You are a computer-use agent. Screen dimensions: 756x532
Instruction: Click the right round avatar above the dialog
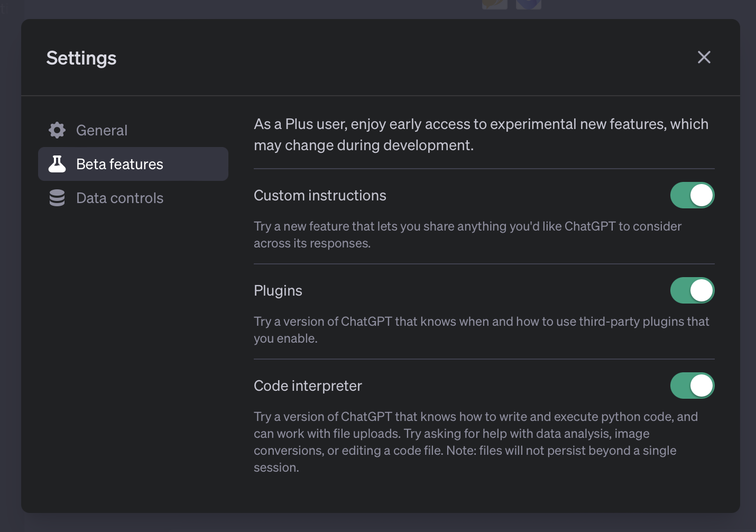pos(528,4)
